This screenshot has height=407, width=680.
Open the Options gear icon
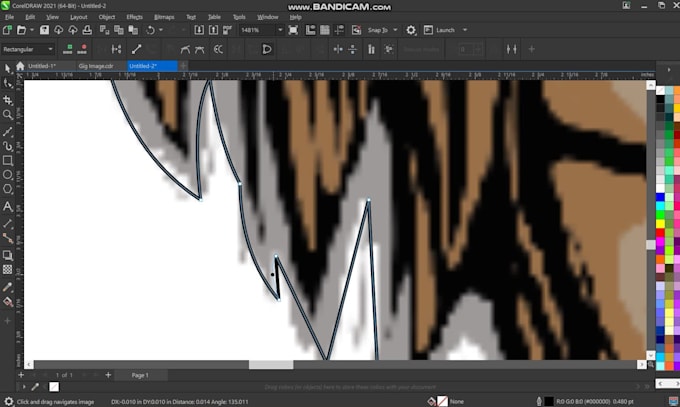411,30
